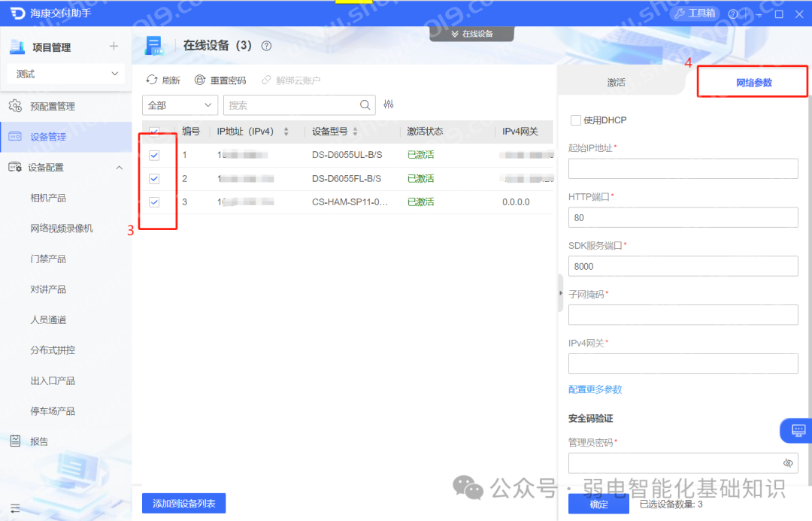The width and height of the screenshot is (812, 521).
Task: Open the 工具箱 toolbox in title bar
Action: 695,14
